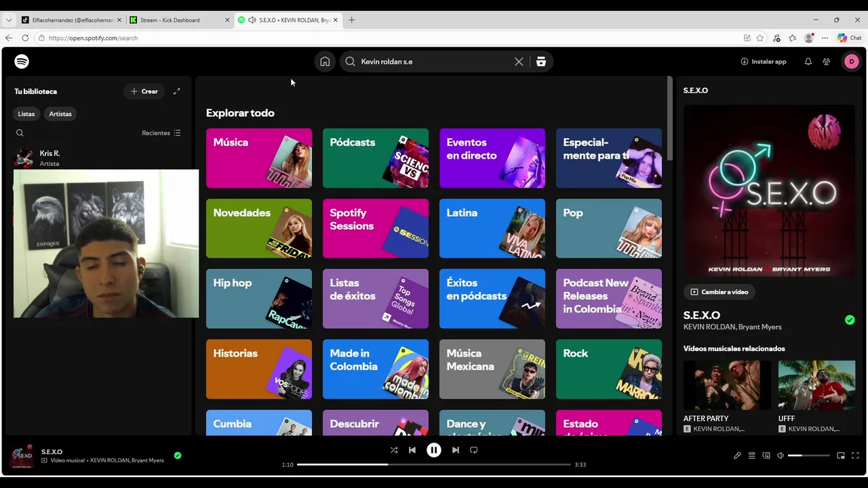
Task: Filter library by Listas
Action: [x=26, y=114]
